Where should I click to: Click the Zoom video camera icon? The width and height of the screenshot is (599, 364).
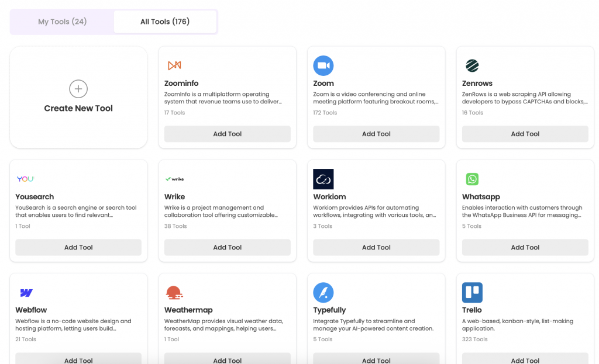323,65
